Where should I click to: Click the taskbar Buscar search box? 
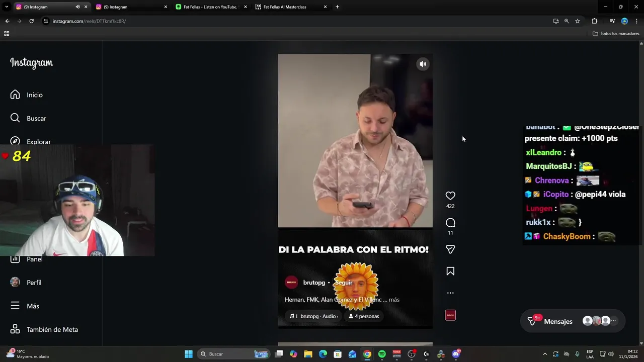[x=234, y=354]
